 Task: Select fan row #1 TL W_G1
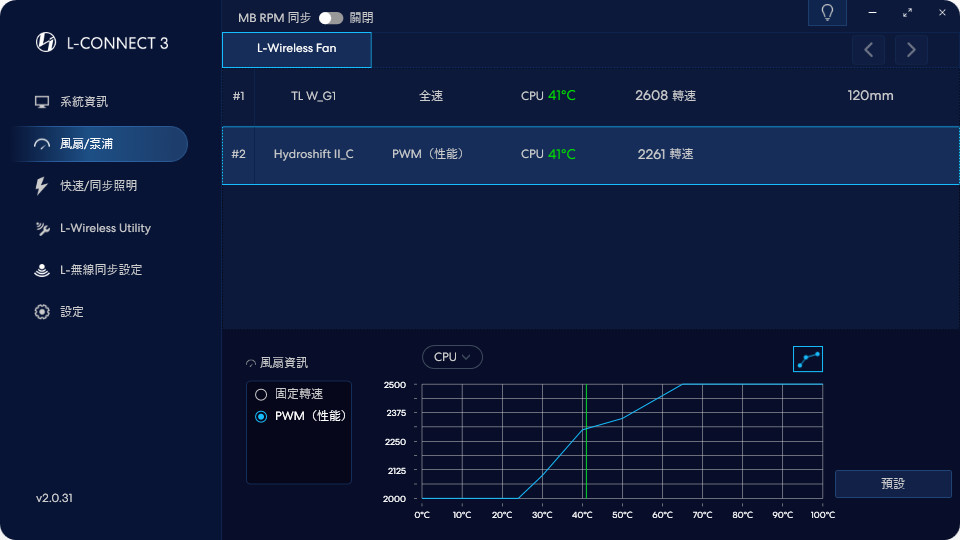coord(591,96)
